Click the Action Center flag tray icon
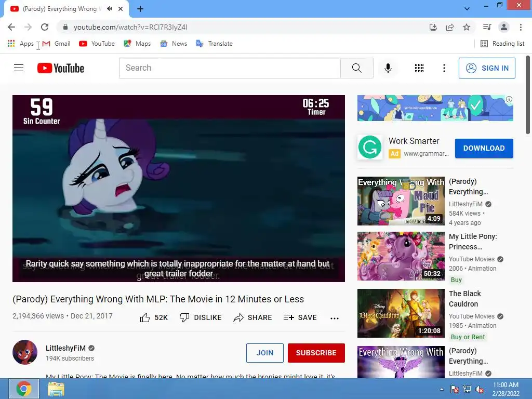The width and height of the screenshot is (532, 399). coord(454,389)
